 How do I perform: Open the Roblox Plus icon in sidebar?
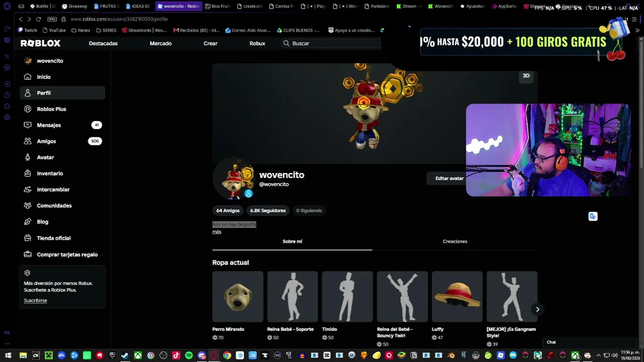point(28,109)
